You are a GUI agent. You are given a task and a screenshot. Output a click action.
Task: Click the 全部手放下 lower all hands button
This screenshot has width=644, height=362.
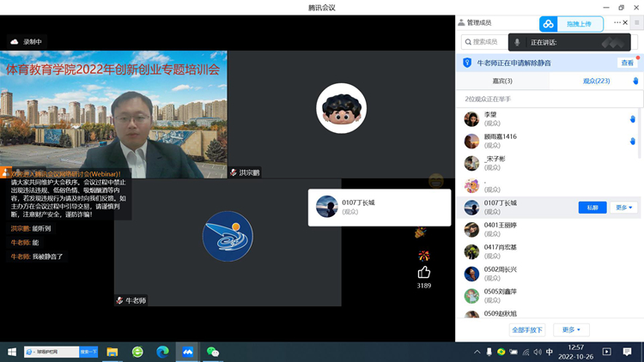pyautogui.click(x=527, y=329)
